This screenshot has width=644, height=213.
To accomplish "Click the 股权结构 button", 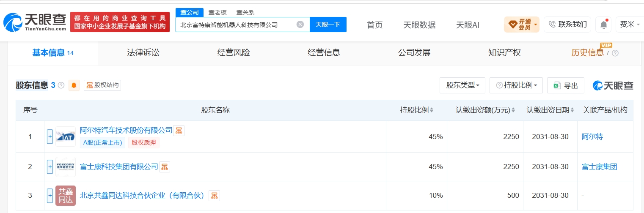I will (x=102, y=85).
